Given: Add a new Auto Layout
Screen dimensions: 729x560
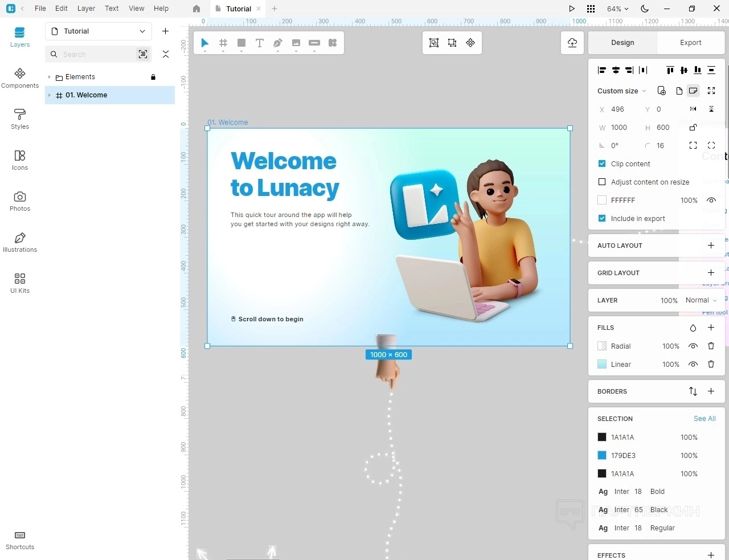Looking at the screenshot, I should (711, 246).
